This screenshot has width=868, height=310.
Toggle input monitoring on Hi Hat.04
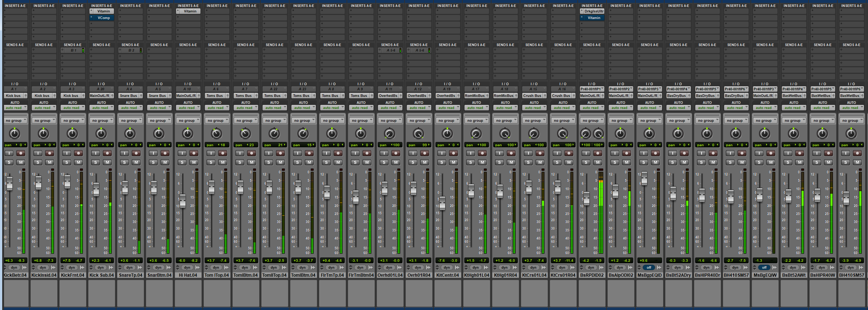182,153
